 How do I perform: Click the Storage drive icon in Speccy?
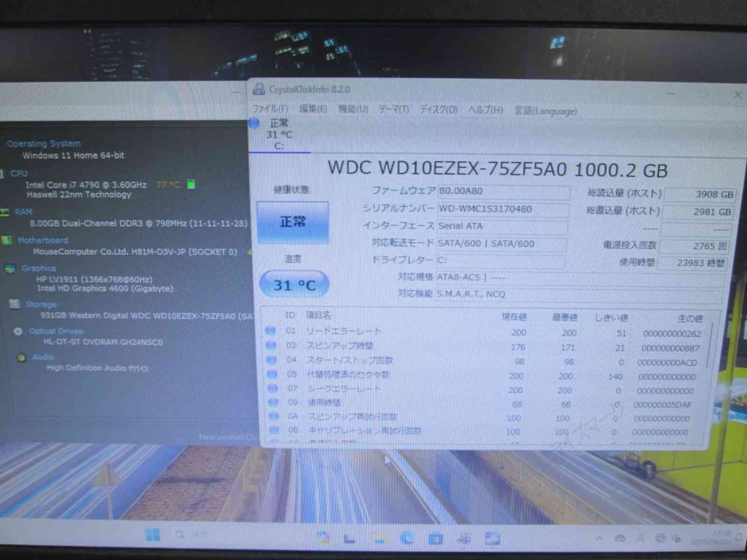14,304
